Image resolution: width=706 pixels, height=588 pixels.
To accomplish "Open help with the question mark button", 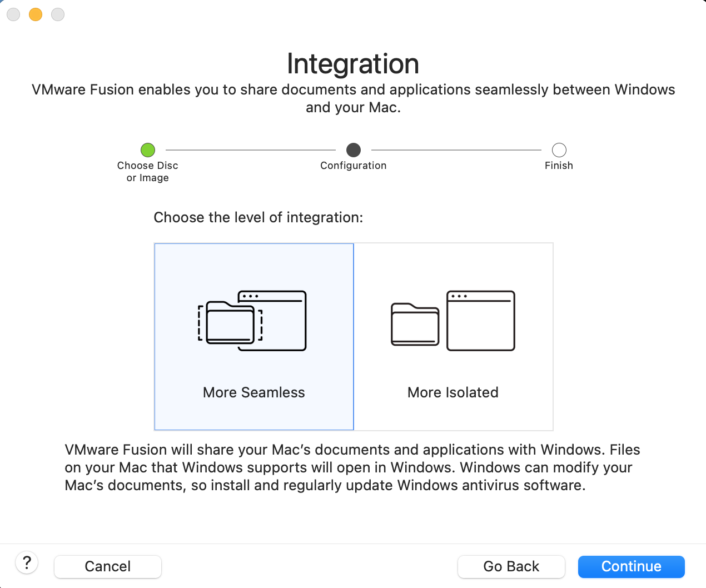I will point(27,562).
